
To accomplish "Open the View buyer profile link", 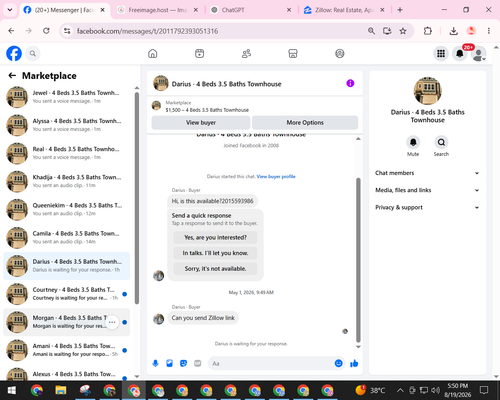I will click(x=276, y=177).
